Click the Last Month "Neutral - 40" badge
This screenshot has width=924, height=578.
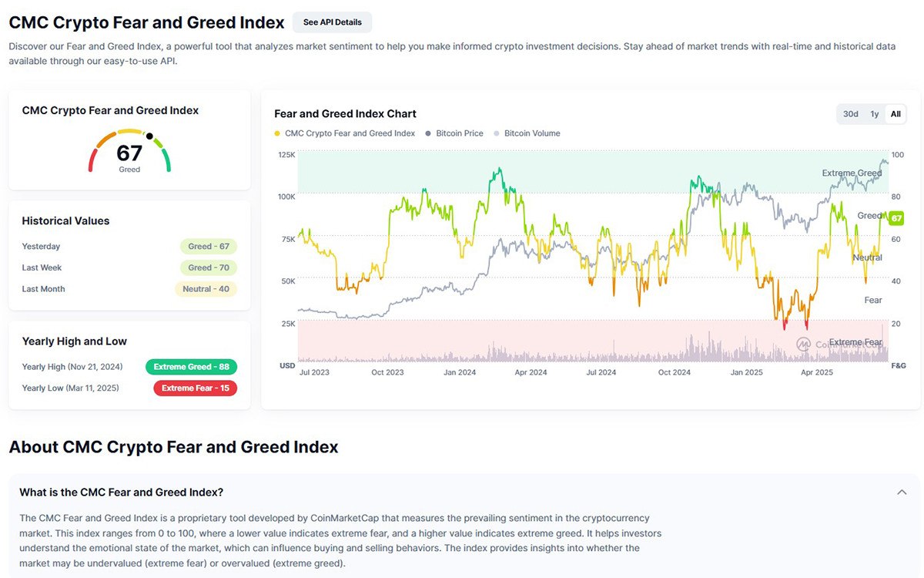tap(206, 289)
